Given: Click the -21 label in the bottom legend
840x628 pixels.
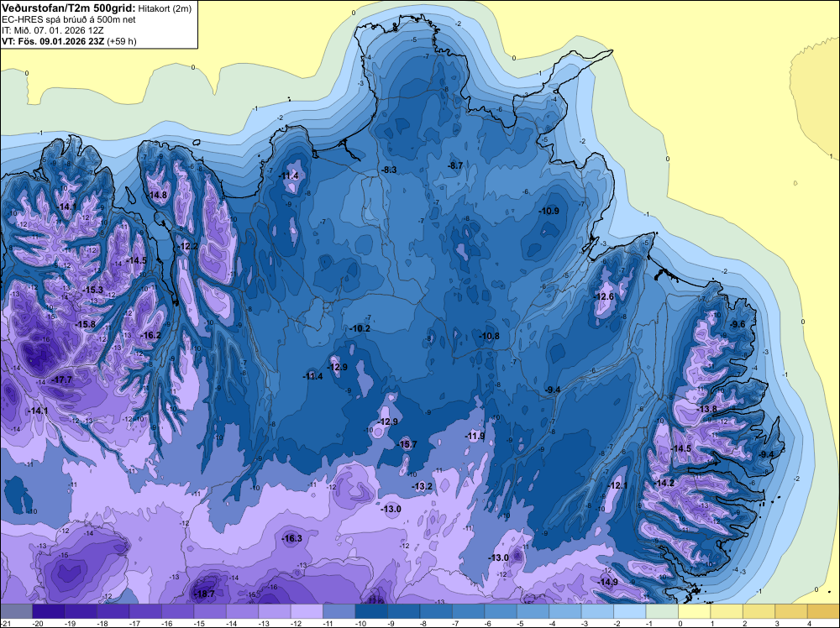Looking at the screenshot, I should [4, 623].
